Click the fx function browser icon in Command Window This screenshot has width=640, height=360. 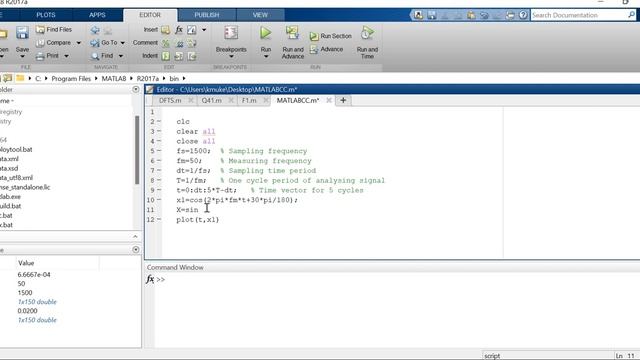(150, 280)
